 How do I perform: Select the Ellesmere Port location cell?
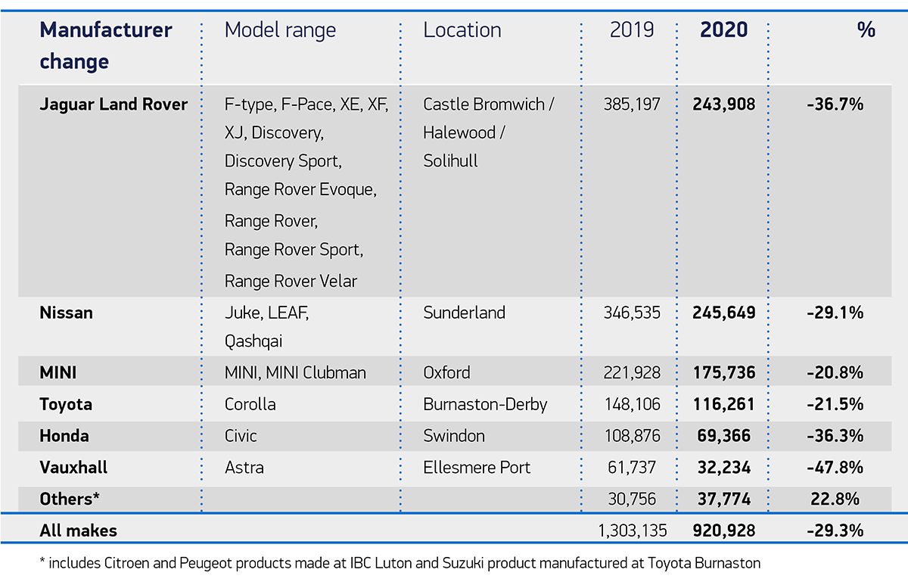tap(477, 468)
